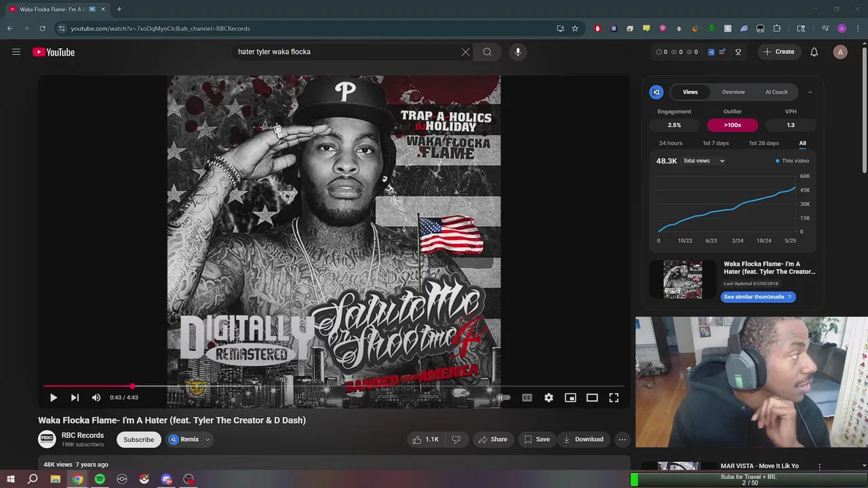Bookmark this page with the star
The width and height of the screenshot is (868, 488).
575,28
